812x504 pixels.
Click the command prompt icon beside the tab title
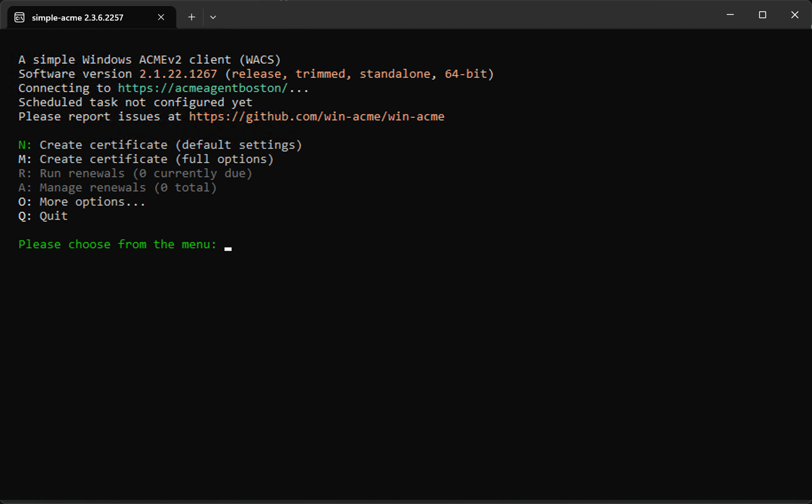click(19, 17)
